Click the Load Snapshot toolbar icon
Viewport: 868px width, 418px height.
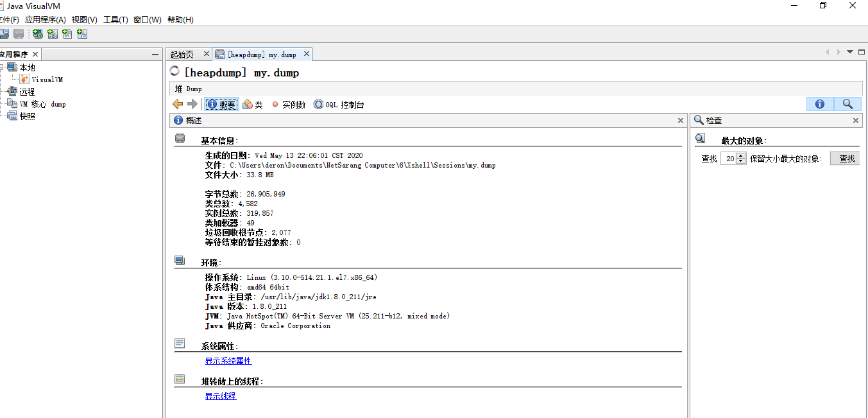click(x=4, y=33)
